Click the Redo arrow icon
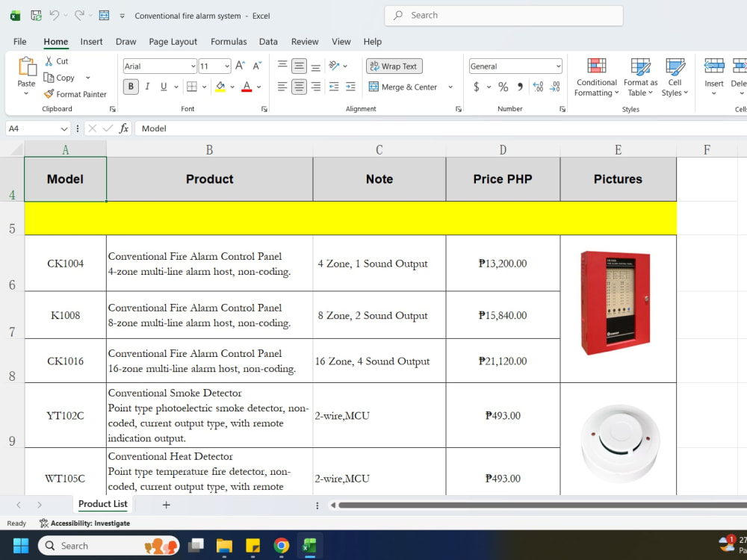This screenshot has height=560, width=747. (x=79, y=15)
